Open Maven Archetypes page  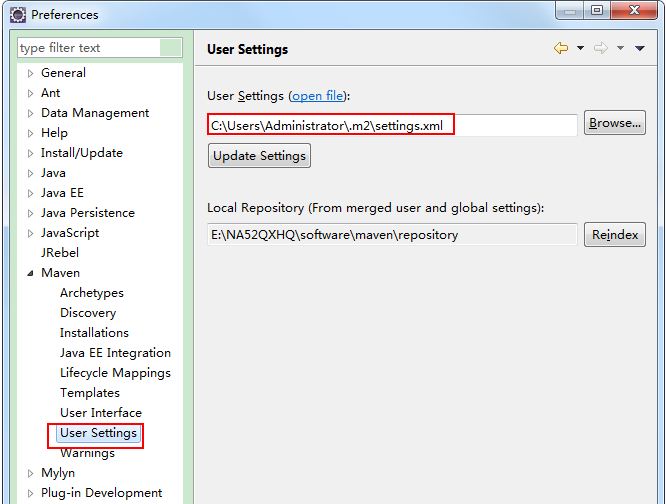click(92, 293)
